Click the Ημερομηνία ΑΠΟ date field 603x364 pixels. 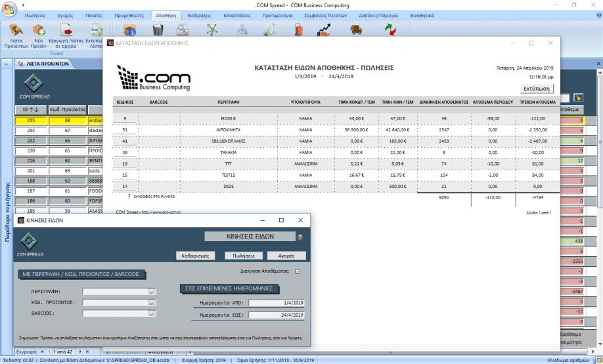276,303
